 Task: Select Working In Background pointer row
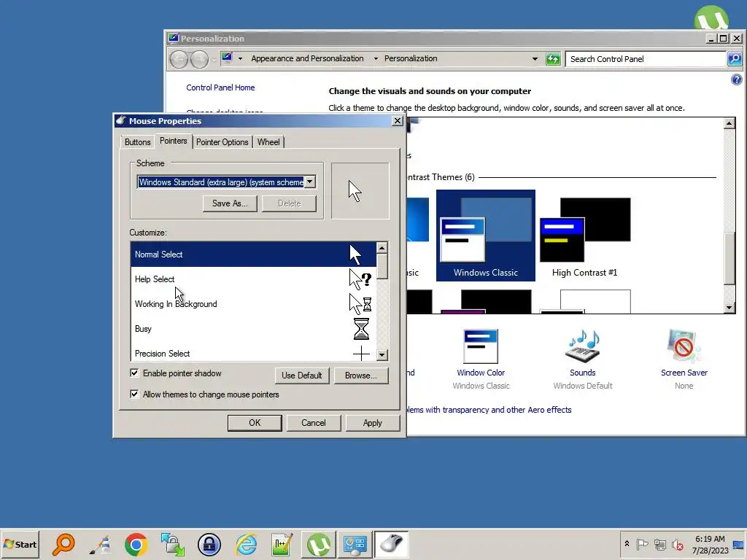coord(253,304)
